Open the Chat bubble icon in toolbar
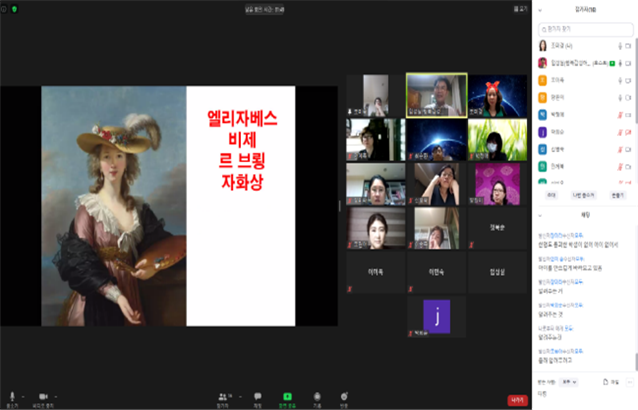 tap(258, 396)
